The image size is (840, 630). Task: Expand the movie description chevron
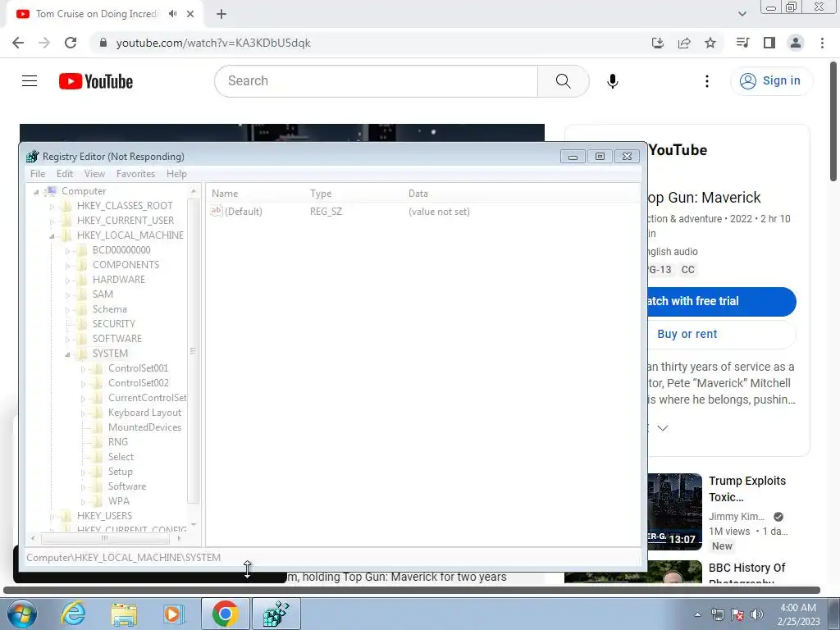pos(663,428)
